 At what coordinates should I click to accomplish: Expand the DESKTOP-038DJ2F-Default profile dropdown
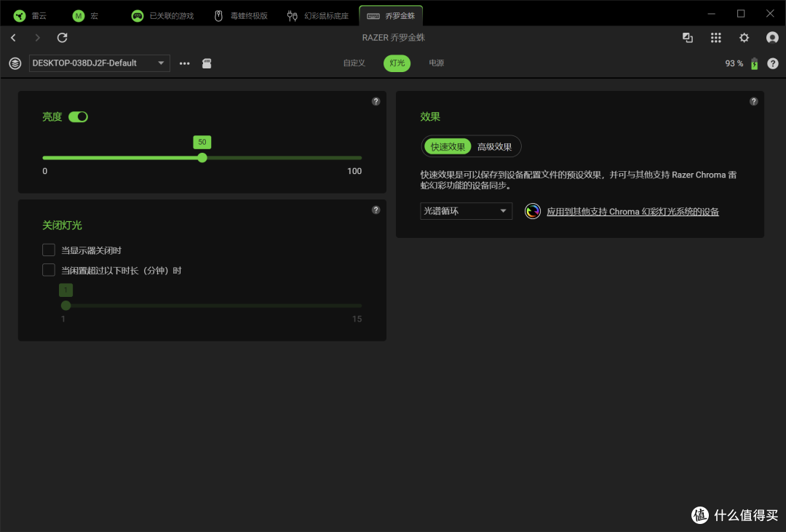[x=99, y=63]
